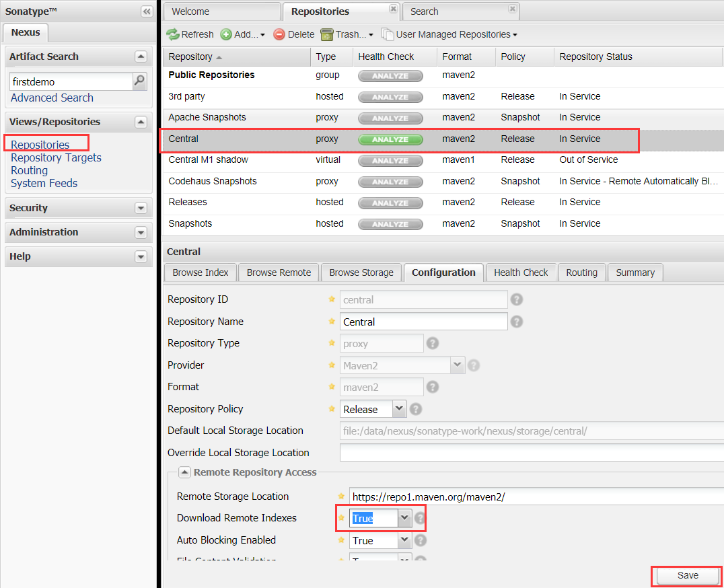This screenshot has width=724, height=588.
Task: Expand the Security panel
Action: (x=141, y=208)
